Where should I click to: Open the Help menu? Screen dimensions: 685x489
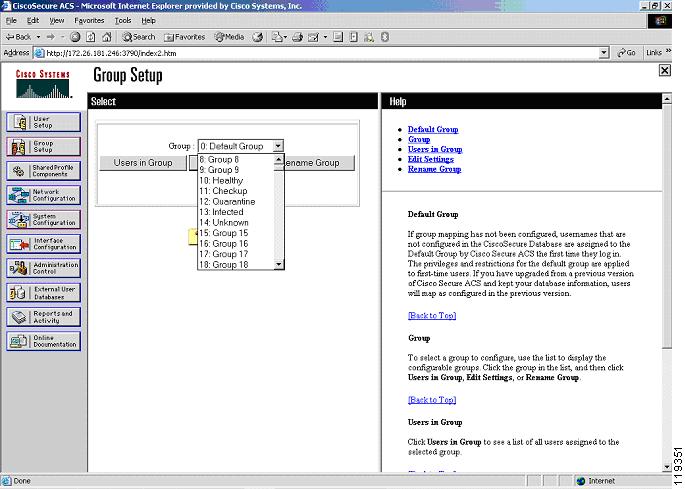tap(149, 21)
